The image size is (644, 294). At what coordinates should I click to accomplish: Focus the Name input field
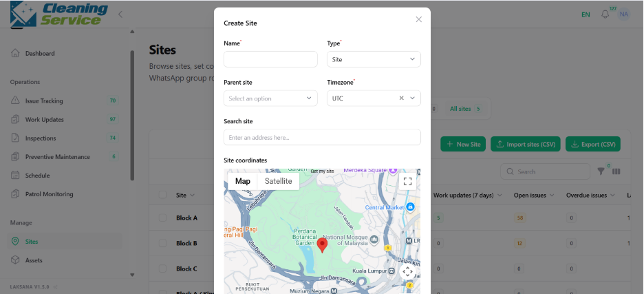(x=270, y=59)
